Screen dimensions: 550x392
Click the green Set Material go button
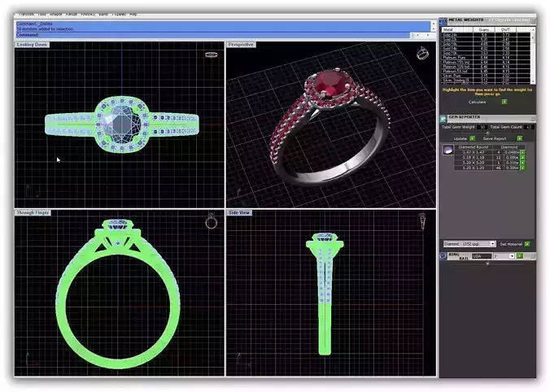tap(527, 244)
